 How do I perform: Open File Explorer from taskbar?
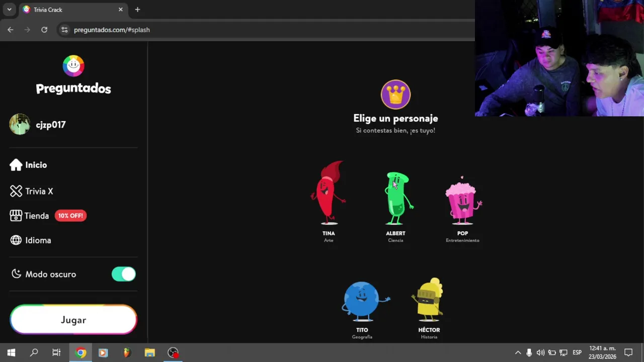click(149, 352)
